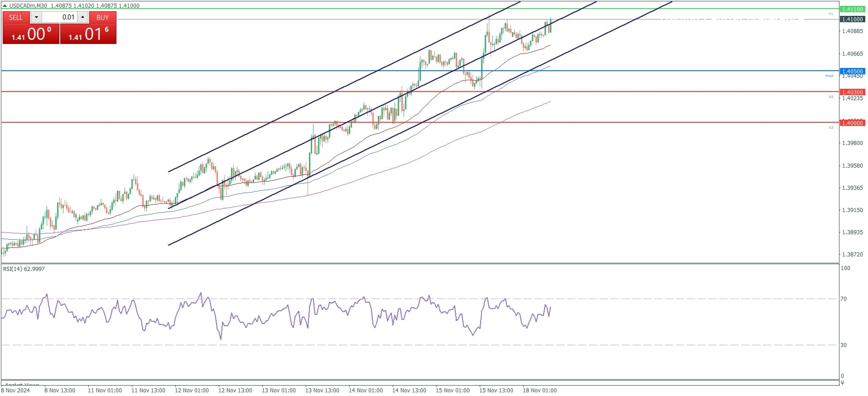Select the red 1.40000 price label
868x396 pixels.
[852, 123]
